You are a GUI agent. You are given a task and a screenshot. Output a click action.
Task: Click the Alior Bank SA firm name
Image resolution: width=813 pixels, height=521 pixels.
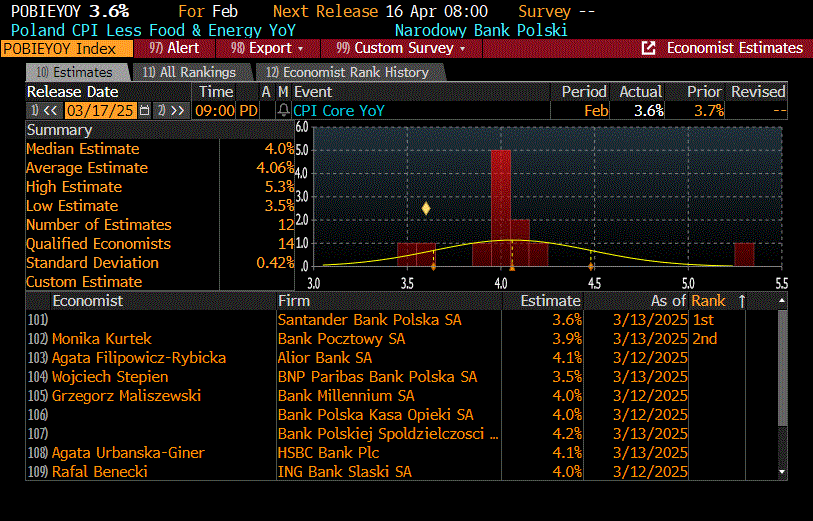(x=325, y=358)
